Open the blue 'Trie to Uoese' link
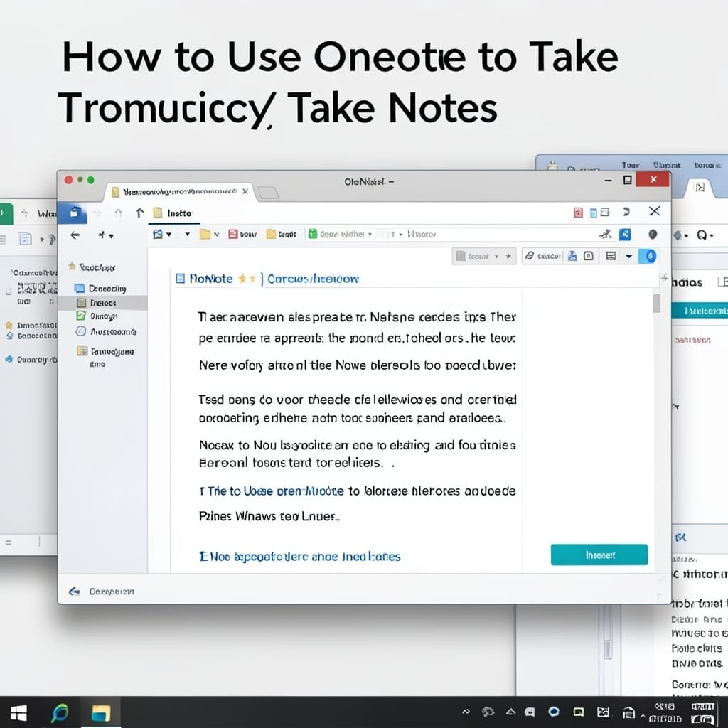This screenshot has width=728, height=728. (276, 491)
